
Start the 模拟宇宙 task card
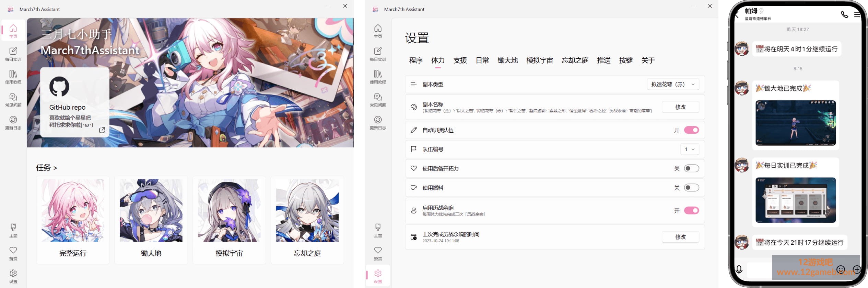229,220
